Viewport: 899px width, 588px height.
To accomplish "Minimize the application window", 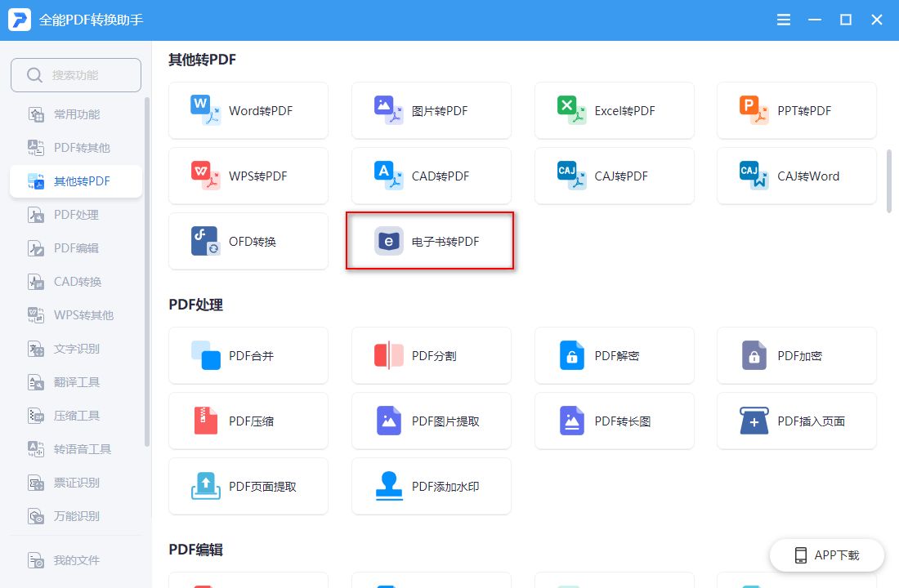I will (x=815, y=20).
